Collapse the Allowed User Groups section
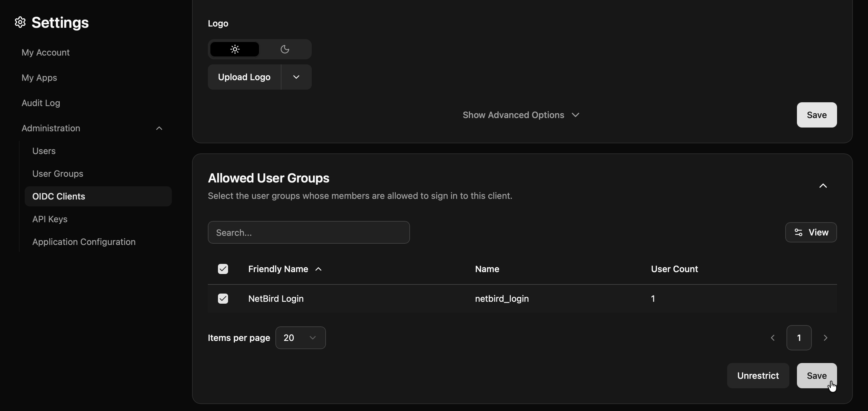The width and height of the screenshot is (868, 411). [x=823, y=186]
